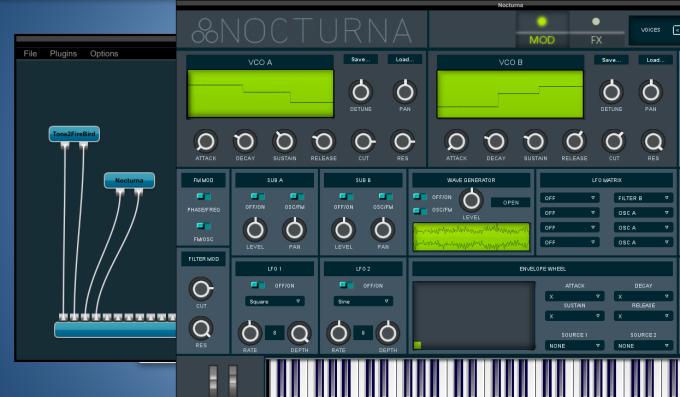
Task: Click the VCO A Attack knob
Action: point(206,141)
